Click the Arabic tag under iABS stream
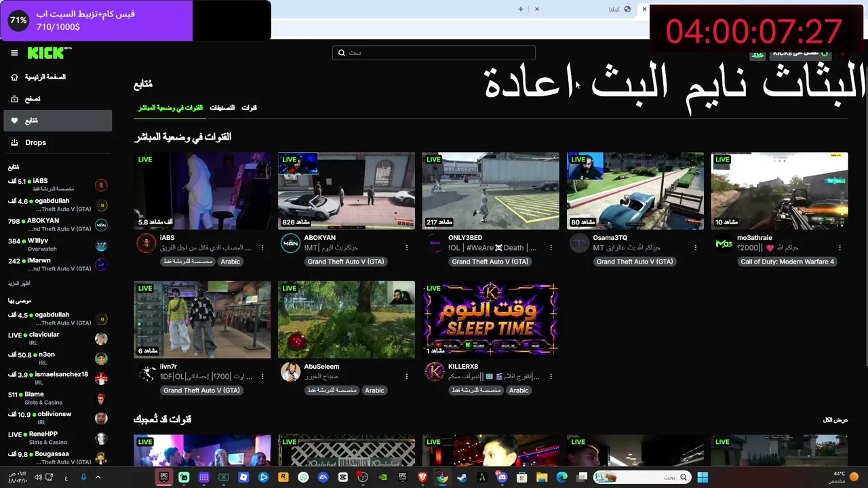 231,262
